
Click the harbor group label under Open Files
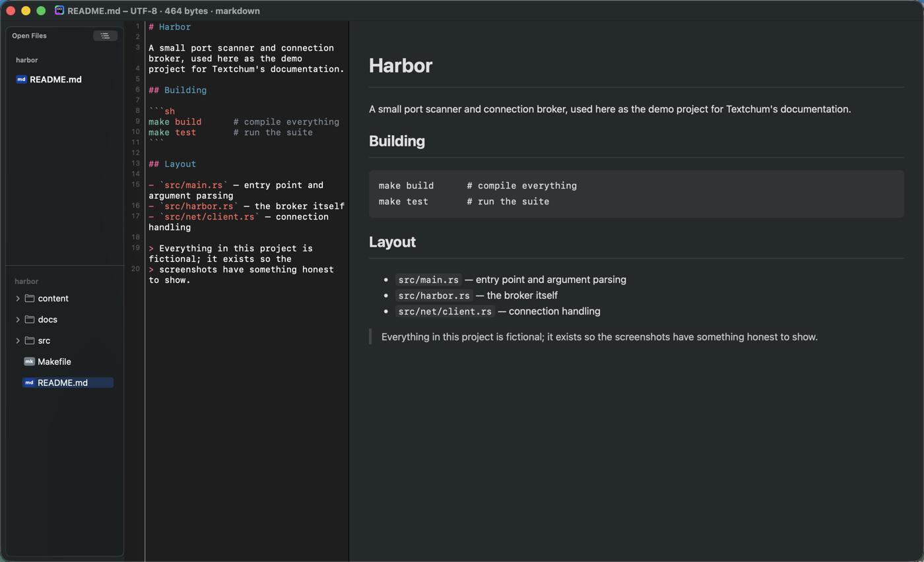pos(27,60)
